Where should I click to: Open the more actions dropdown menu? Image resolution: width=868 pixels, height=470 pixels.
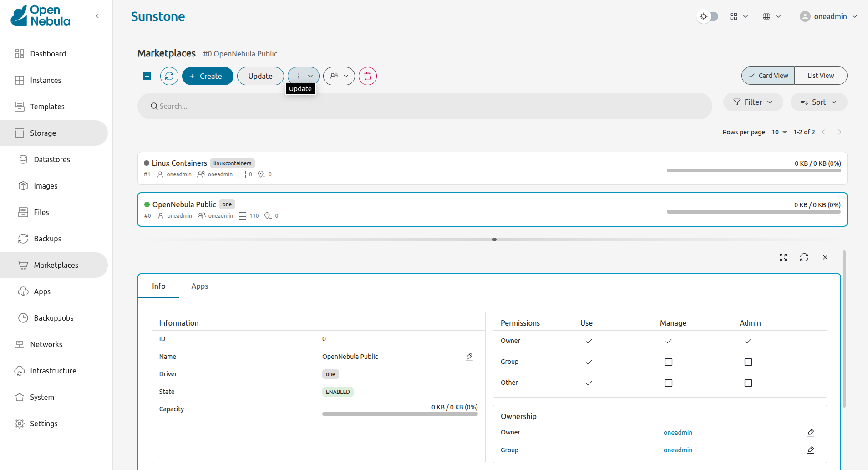(304, 76)
